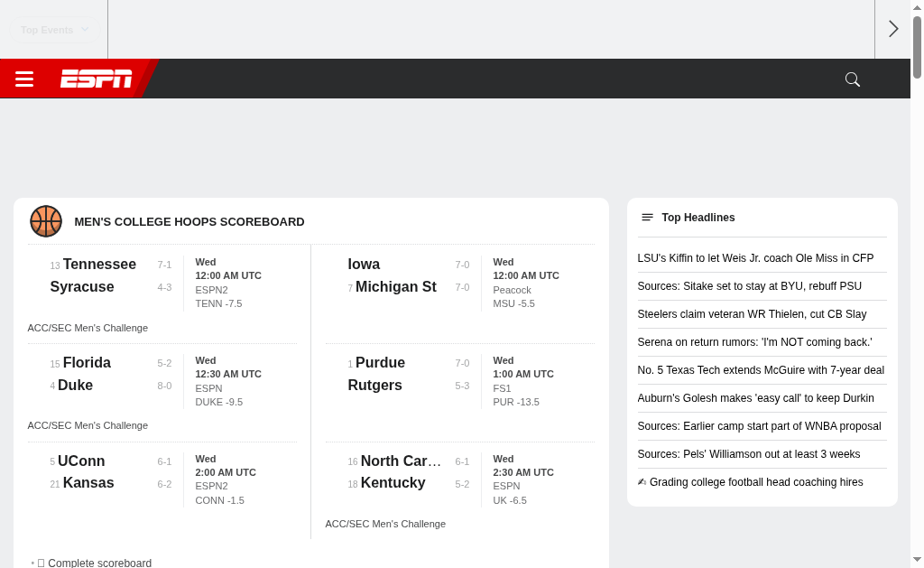Open Grading college football head coaching hires
Screen dimensions: 924x568
pyautogui.click(x=755, y=482)
